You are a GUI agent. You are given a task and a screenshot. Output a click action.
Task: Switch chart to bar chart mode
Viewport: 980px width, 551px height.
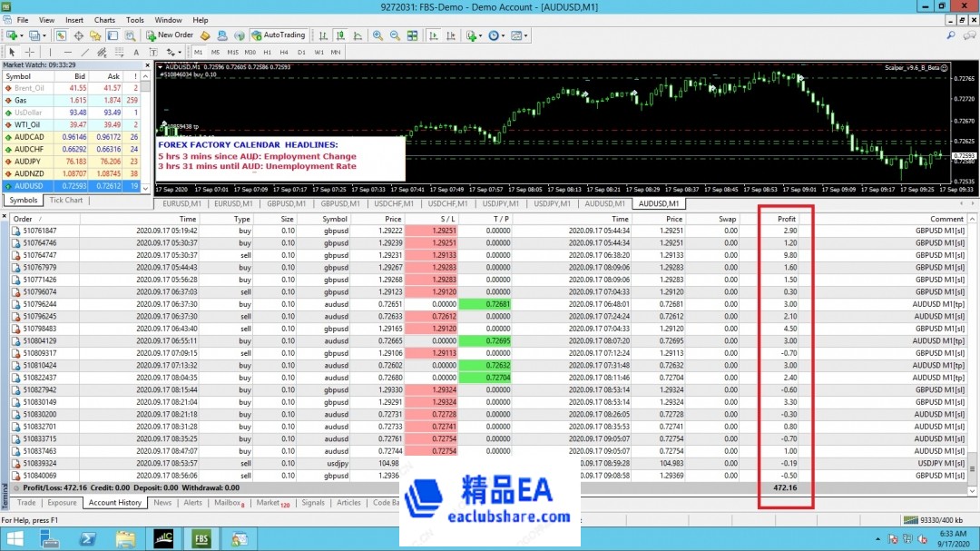[x=323, y=35]
